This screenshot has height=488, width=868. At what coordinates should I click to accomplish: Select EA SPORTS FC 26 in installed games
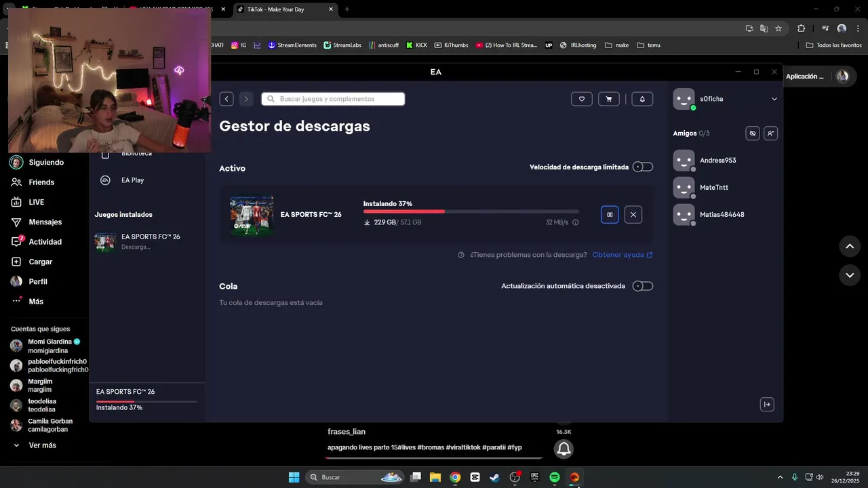[146, 241]
